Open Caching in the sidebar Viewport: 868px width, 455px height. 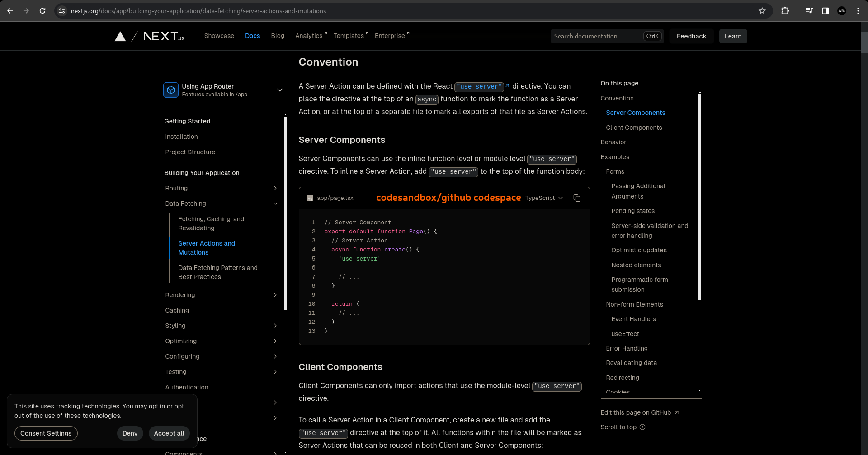(x=177, y=310)
